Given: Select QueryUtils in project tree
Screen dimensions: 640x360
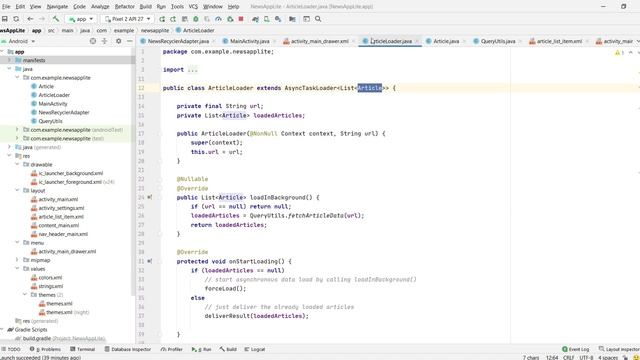Looking at the screenshot, I should click(x=50, y=121).
